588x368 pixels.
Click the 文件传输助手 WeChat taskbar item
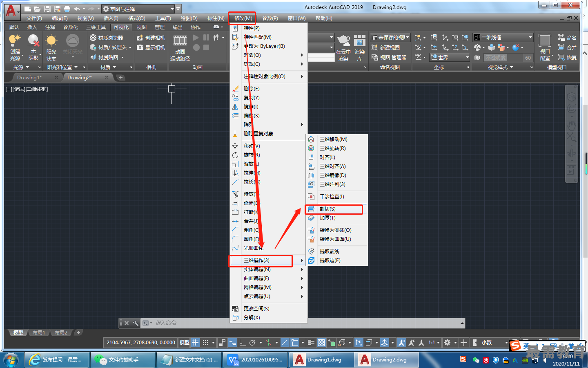(x=122, y=360)
